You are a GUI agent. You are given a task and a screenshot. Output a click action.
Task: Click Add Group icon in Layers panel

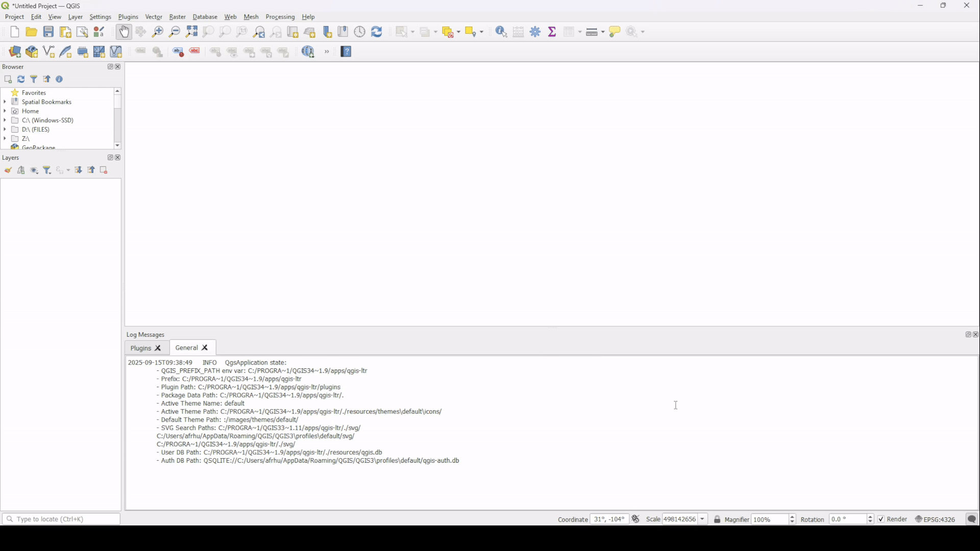point(21,171)
